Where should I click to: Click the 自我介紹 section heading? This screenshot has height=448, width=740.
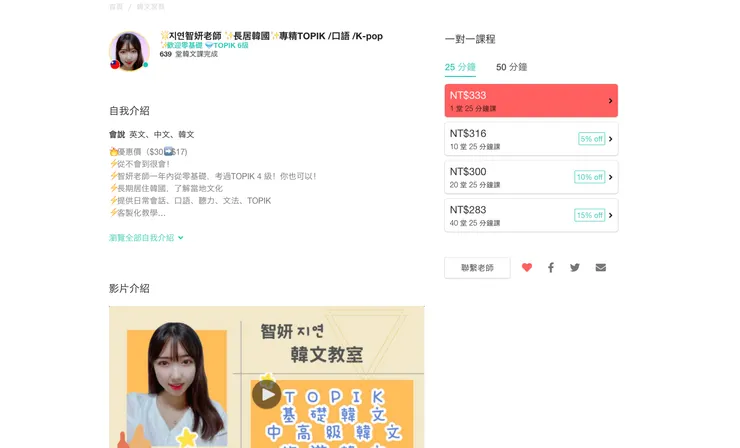pyautogui.click(x=129, y=111)
